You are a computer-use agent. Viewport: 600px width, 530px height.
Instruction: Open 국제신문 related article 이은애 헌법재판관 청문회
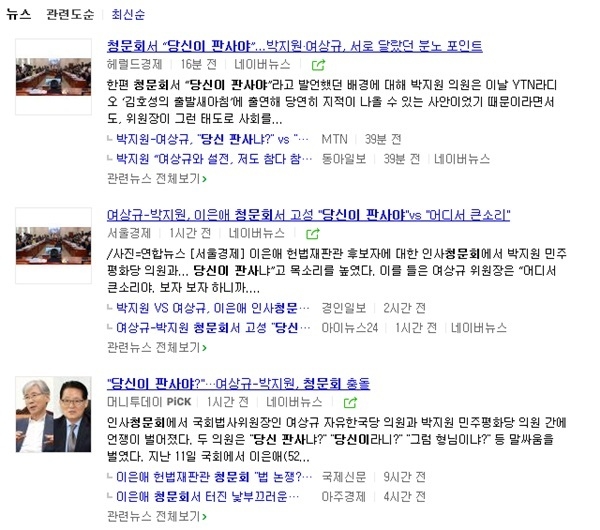(x=214, y=476)
